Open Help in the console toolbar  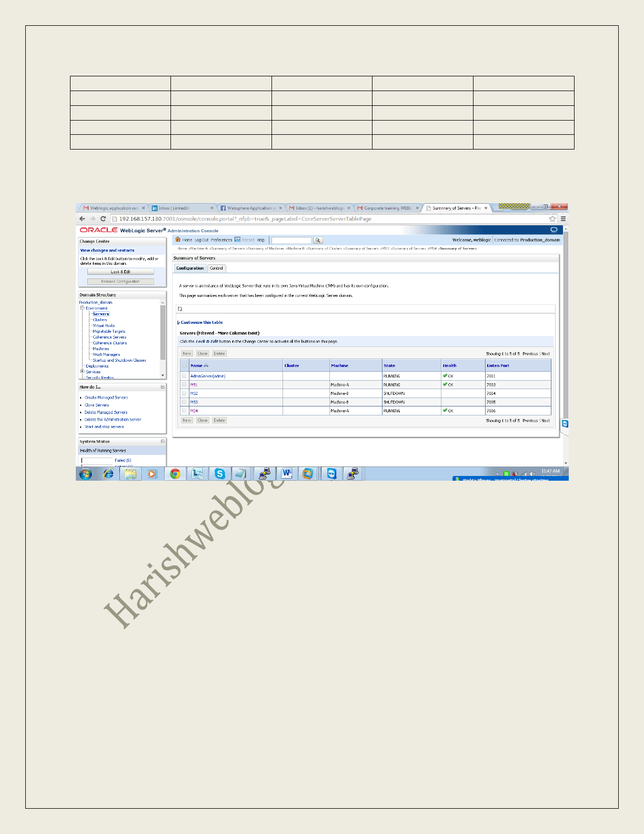[x=260, y=240]
